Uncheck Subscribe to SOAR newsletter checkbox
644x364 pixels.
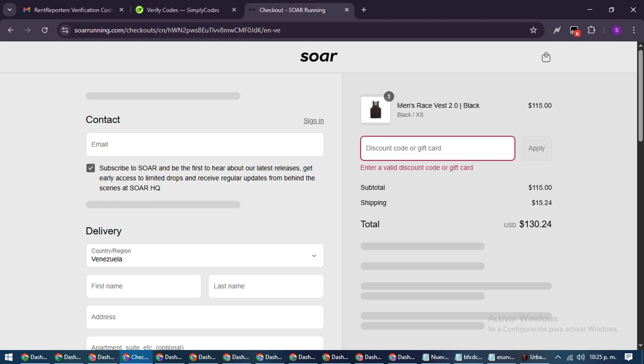(x=91, y=168)
